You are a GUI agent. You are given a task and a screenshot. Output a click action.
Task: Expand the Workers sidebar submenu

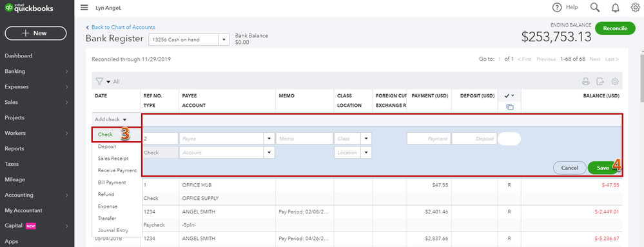(66, 133)
